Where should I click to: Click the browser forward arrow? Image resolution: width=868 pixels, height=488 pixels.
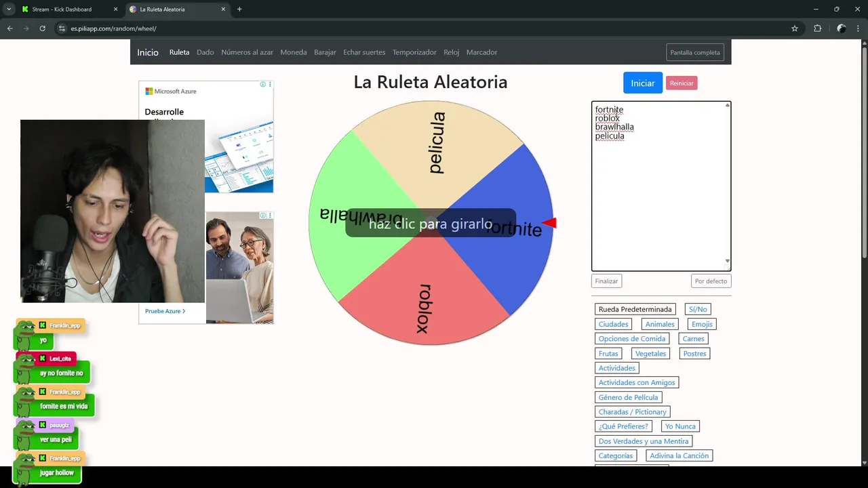pyautogui.click(x=26, y=28)
